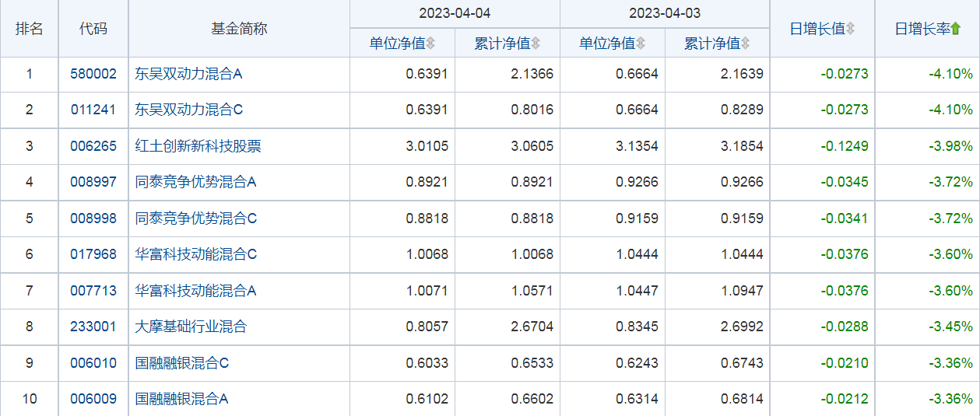Sort by 2023-04-04 累计净值 arrow icon
Screen dimensions: 980x416
[536, 44]
